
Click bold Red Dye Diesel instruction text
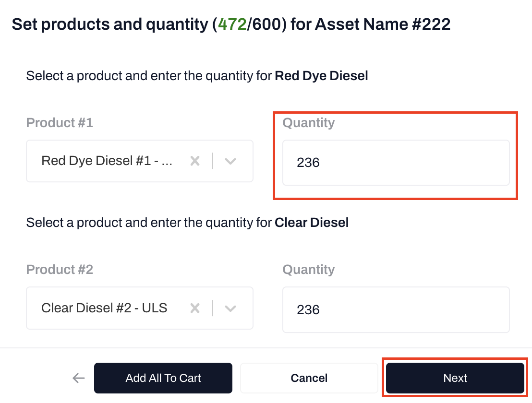pyautogui.click(x=321, y=76)
